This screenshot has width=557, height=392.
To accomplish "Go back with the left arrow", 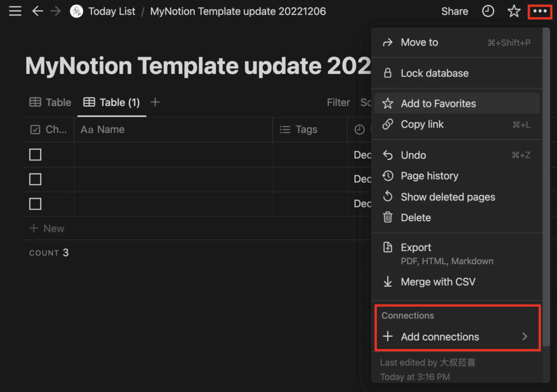I will 37,11.
